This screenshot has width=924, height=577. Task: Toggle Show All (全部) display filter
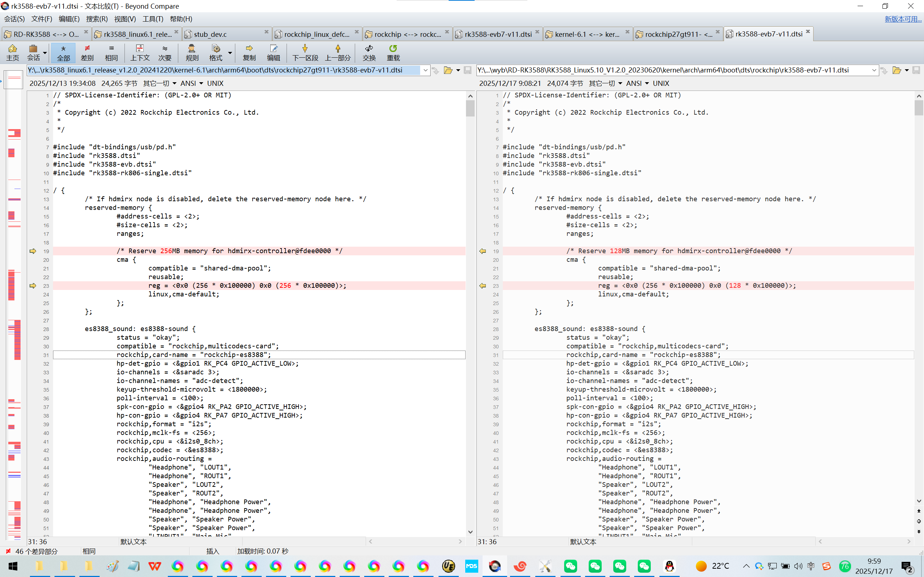[x=64, y=52]
